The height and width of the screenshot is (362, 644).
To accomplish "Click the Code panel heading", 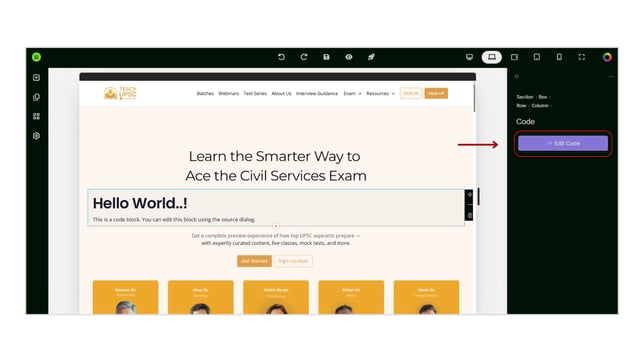I will (525, 122).
